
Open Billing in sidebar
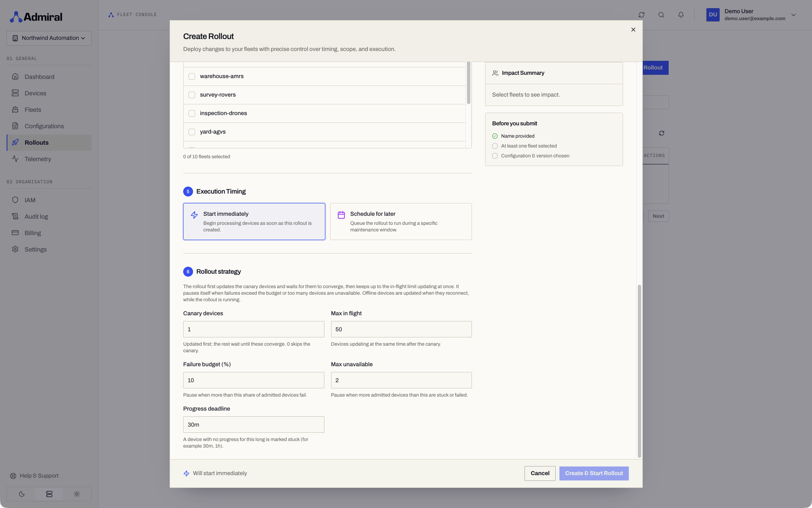(x=49, y=233)
